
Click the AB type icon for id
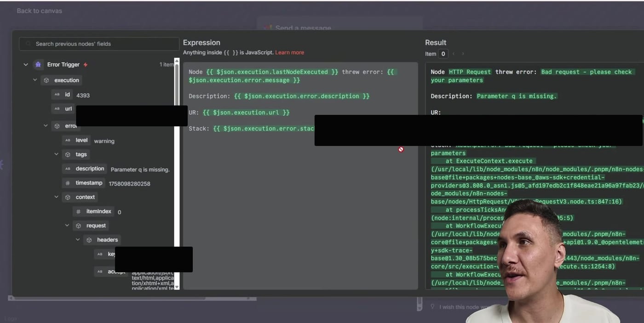pos(57,95)
